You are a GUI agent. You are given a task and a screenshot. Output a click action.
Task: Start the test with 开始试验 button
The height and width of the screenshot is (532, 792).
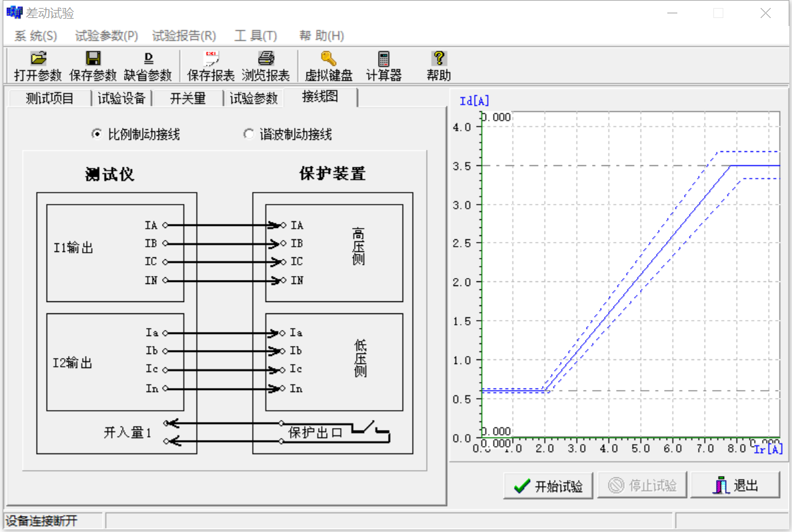pyautogui.click(x=548, y=485)
